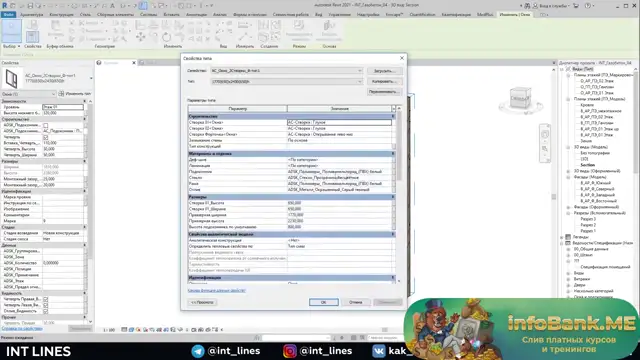Collapse the Материалы и отделка parameter group
640x360 pixels.
coord(393,154)
